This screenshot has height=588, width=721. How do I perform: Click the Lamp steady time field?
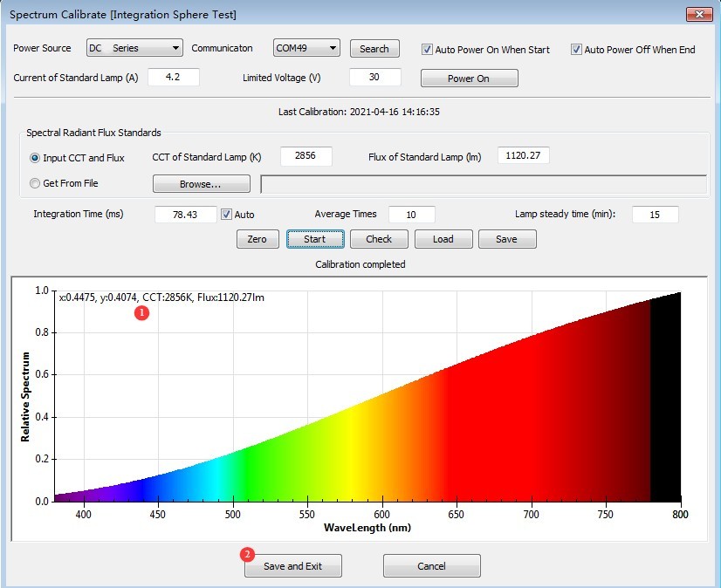click(x=655, y=215)
